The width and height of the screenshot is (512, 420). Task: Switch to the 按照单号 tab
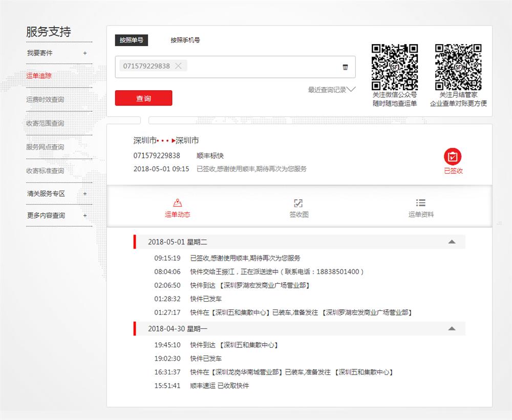tap(131, 40)
